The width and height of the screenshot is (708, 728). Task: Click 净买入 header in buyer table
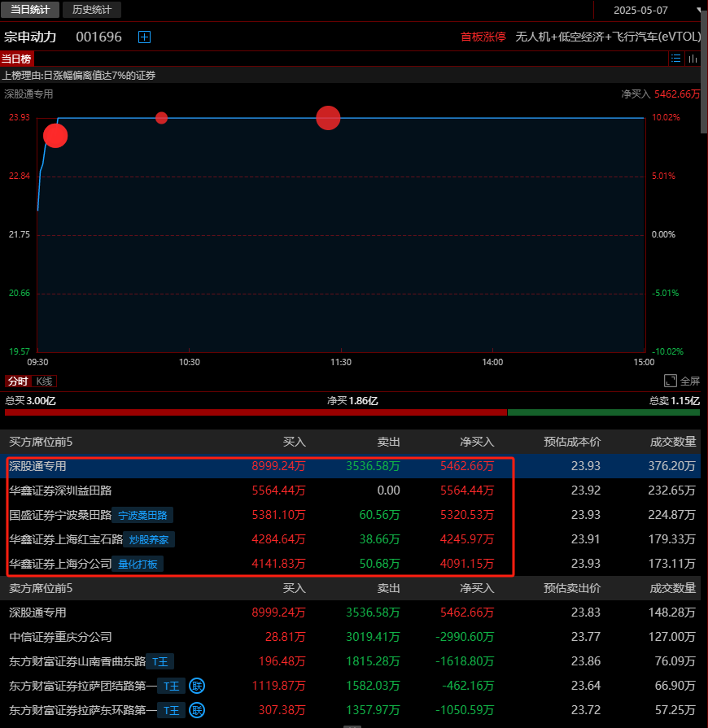(x=477, y=442)
